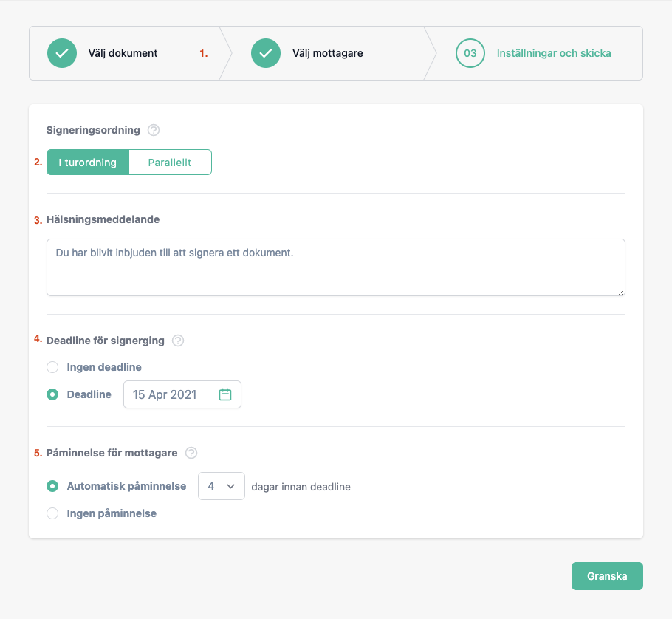
Task: Open the reminder days dropdown showing 4
Action: click(x=221, y=486)
